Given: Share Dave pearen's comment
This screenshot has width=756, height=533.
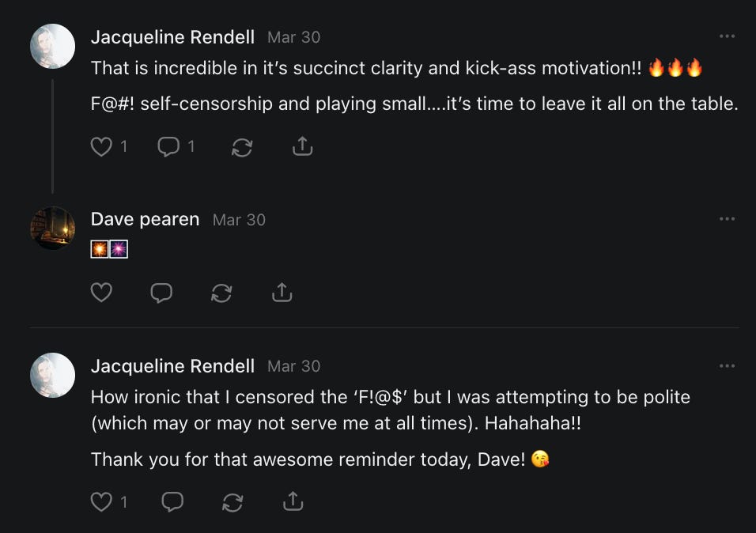Looking at the screenshot, I should tap(282, 293).
